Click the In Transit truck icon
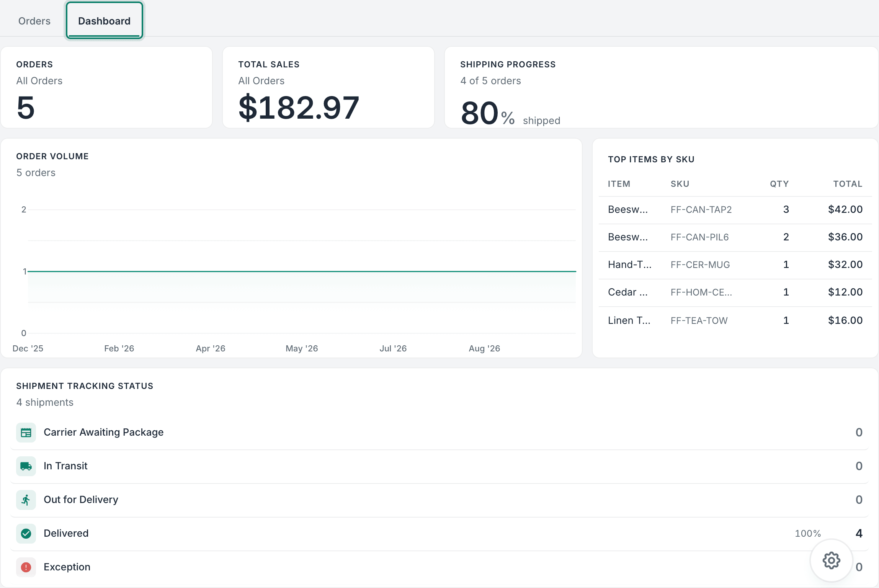 tap(26, 466)
